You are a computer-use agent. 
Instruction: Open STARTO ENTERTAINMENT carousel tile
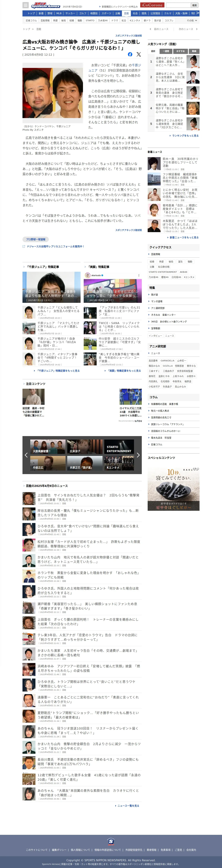tap(119, 447)
